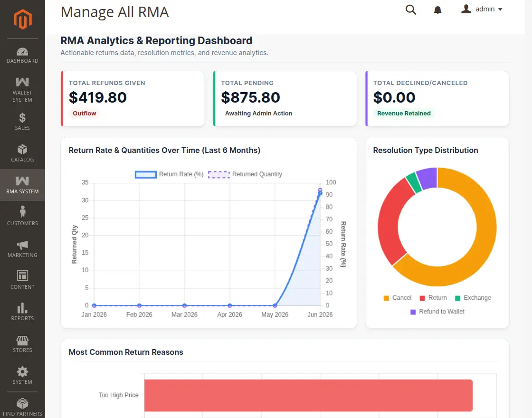Viewport: 532px width, 418px height.
Task: Open the Content layout icon
Action: pyautogui.click(x=22, y=275)
